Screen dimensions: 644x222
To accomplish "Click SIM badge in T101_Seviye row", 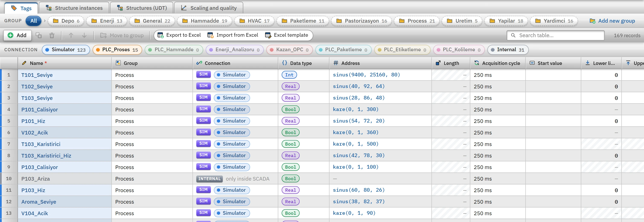I will coord(203,74).
